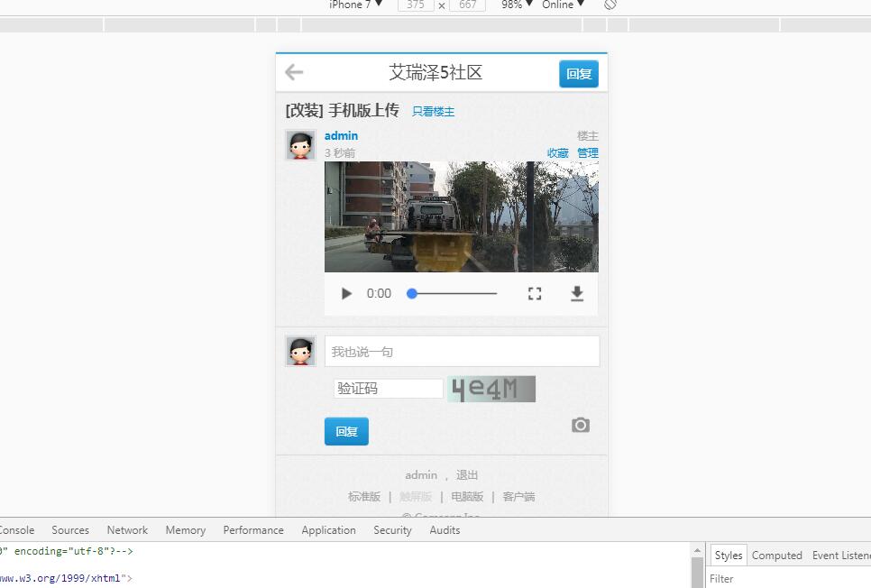This screenshot has height=588, width=871.
Task: Open the 98% zoom dropdown
Action: tap(516, 5)
